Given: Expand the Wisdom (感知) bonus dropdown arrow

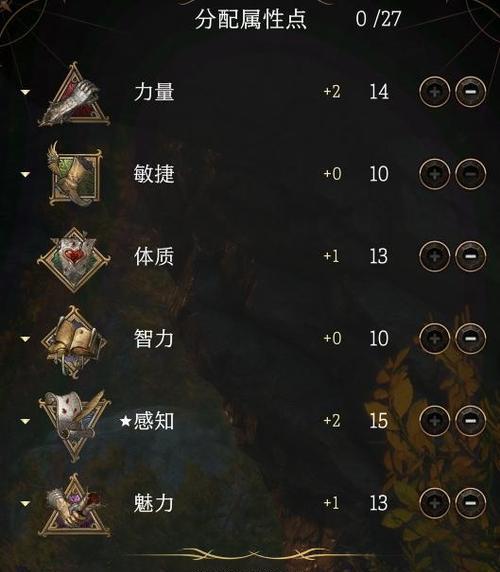Looking at the screenshot, I should (x=25, y=421).
